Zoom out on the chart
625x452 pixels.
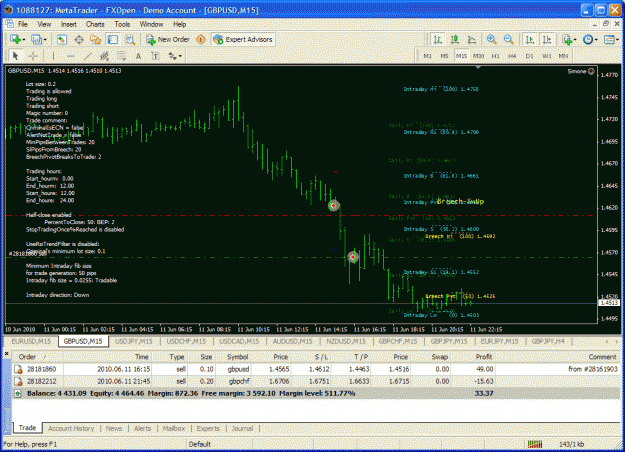click(508, 39)
